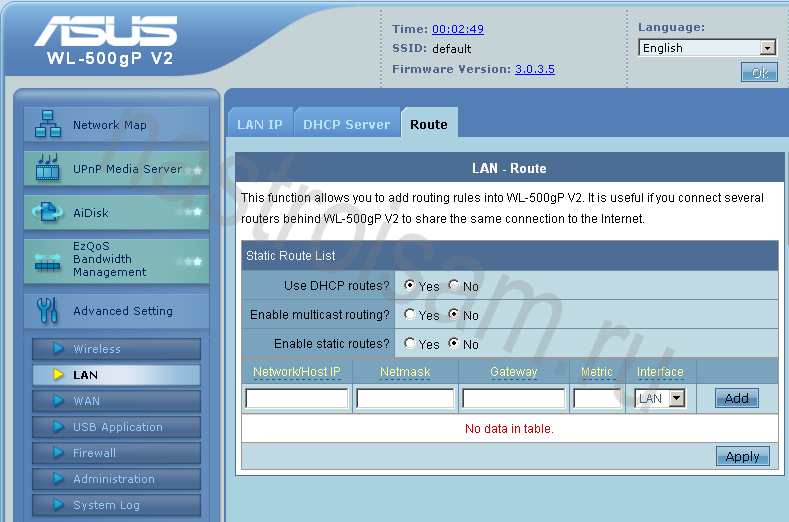Click the yellow arrow beside LAN
The height and width of the screenshot is (522, 789).
click(58, 374)
